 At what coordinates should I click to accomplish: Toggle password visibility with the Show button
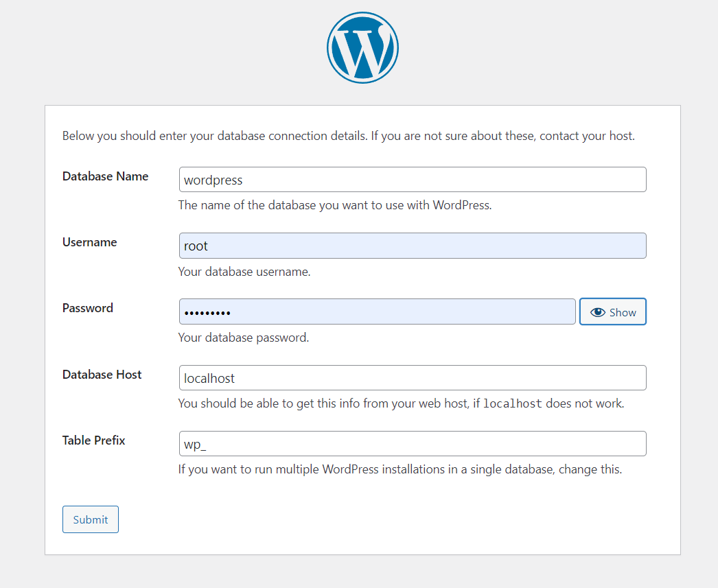pyautogui.click(x=613, y=311)
